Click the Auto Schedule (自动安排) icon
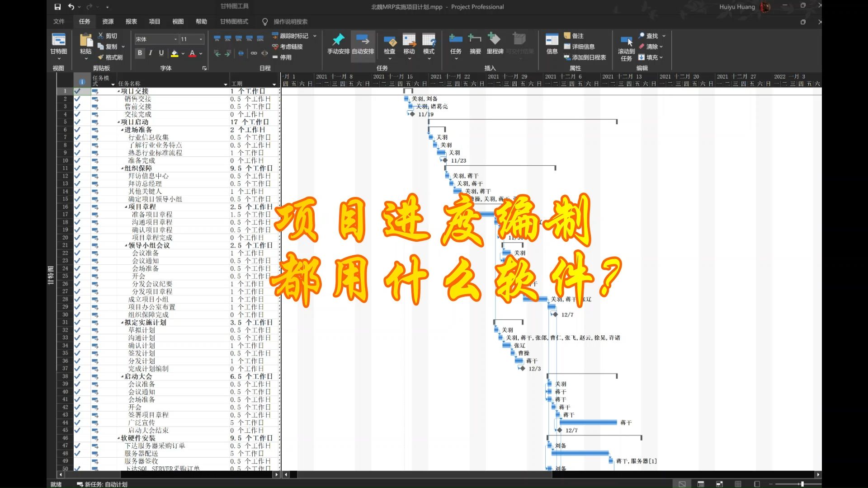This screenshot has height=488, width=868. coord(363,40)
